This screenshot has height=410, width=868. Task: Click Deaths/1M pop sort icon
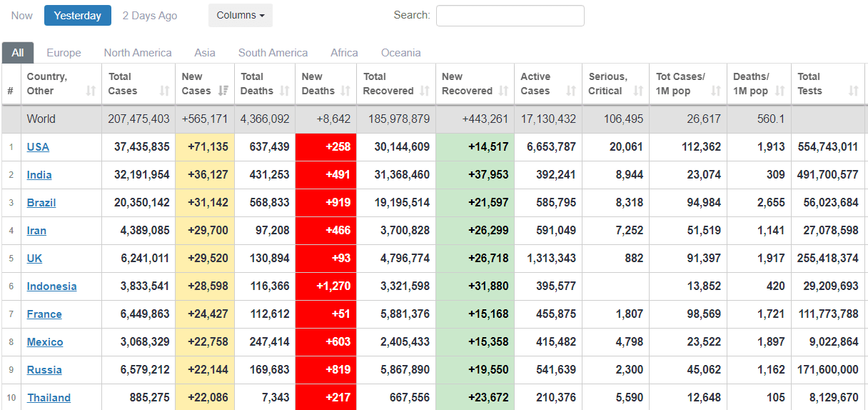pyautogui.click(x=779, y=91)
